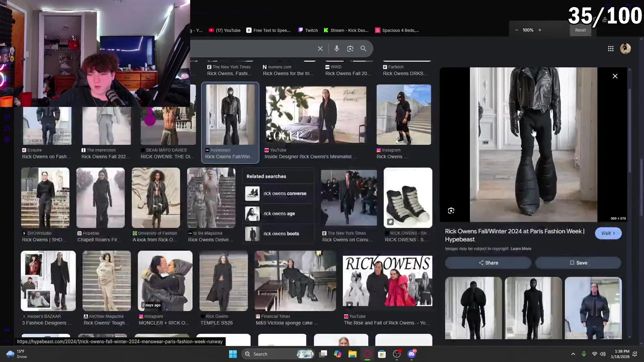Share the previewed image
The height and width of the screenshot is (362, 644).
coord(488,263)
